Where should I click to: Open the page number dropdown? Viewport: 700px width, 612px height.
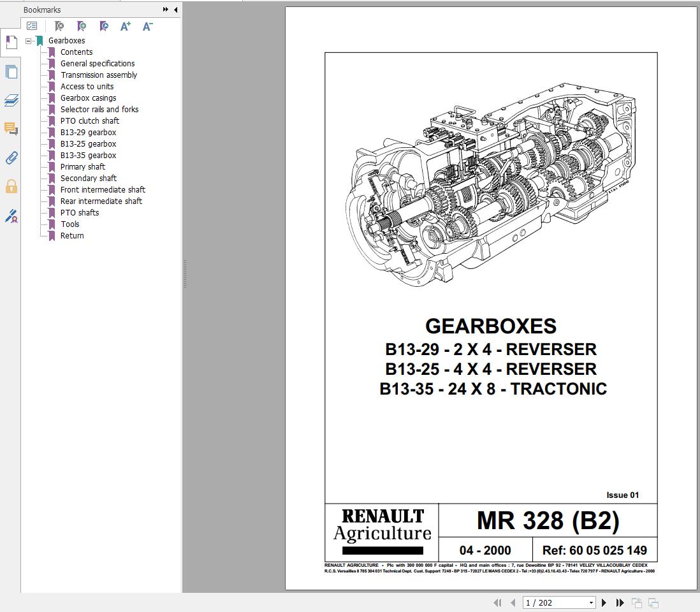tap(591, 602)
